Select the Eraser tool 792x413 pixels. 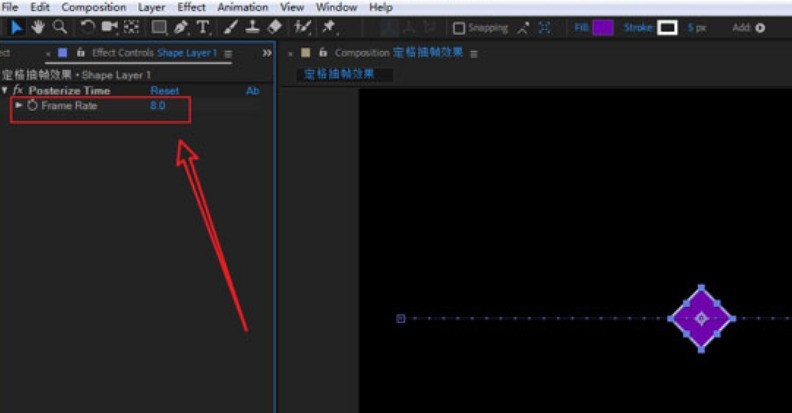(x=274, y=27)
